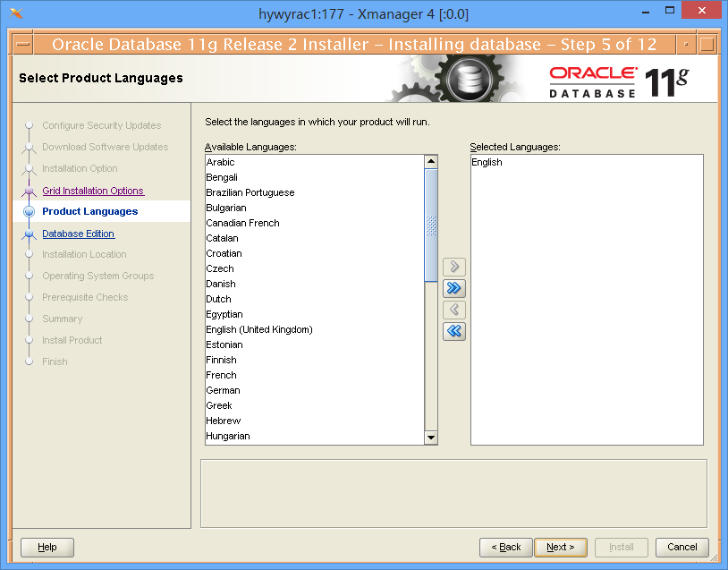The height and width of the screenshot is (570, 728).
Task: Click the Back button
Action: coord(506,548)
